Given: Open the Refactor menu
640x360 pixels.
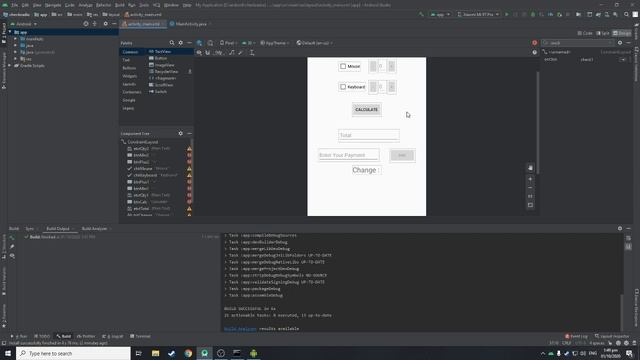Looking at the screenshot, I should pos(104,5).
